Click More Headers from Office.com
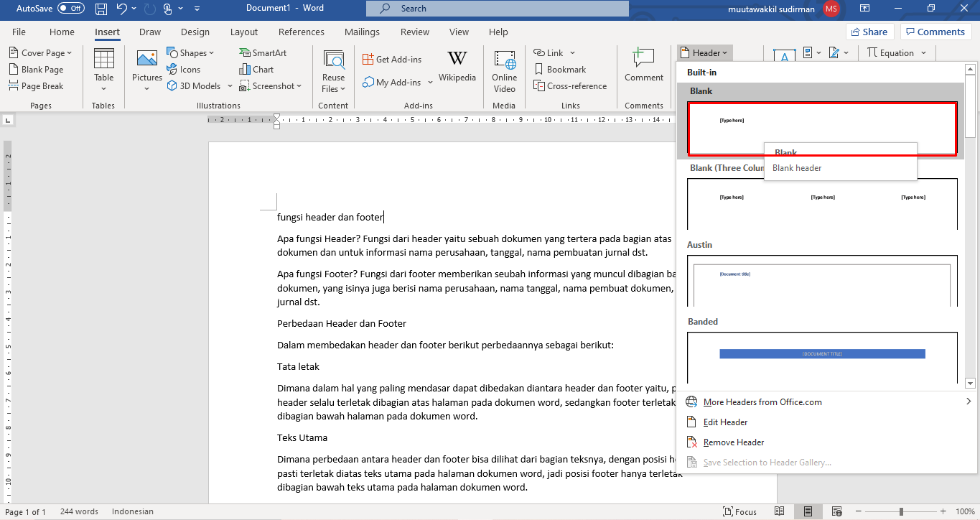This screenshot has width=980, height=520. pyautogui.click(x=764, y=401)
